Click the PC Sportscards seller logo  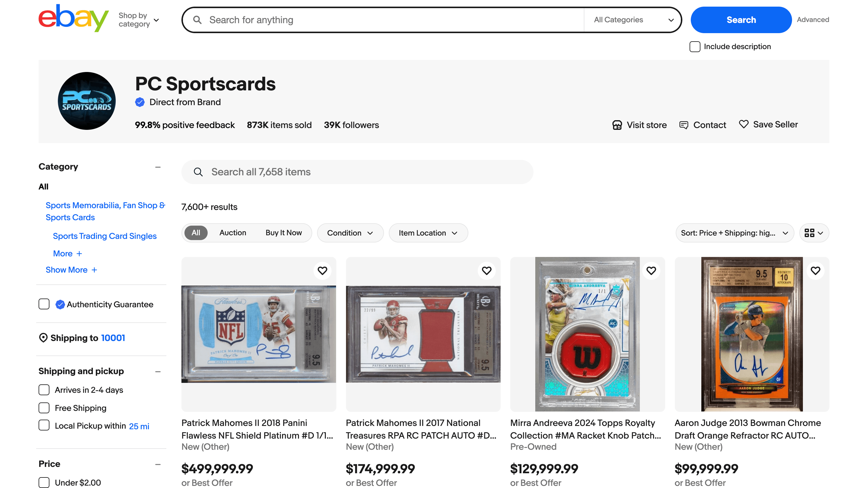tap(86, 101)
